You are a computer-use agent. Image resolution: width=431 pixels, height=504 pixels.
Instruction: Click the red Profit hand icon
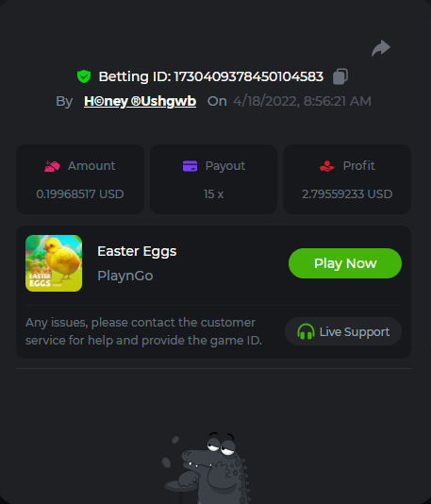pos(327,166)
